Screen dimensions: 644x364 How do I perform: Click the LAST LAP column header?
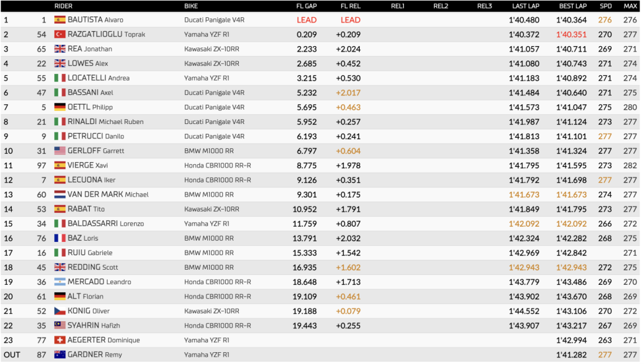coord(526,6)
